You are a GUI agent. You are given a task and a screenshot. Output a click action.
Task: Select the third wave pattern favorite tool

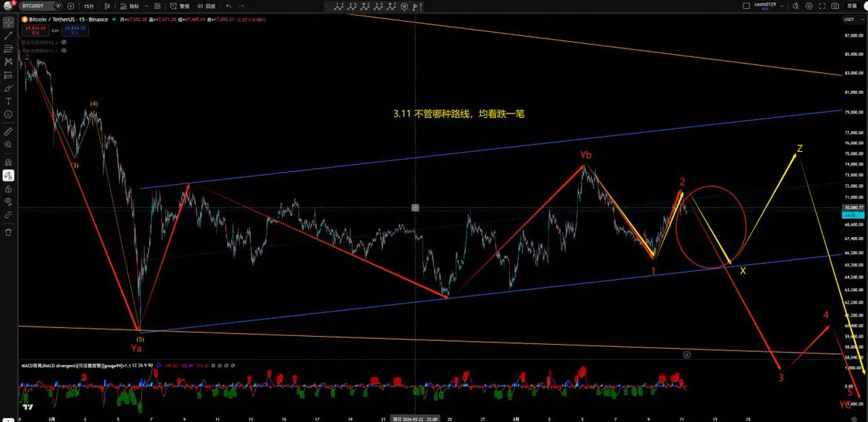365,6
